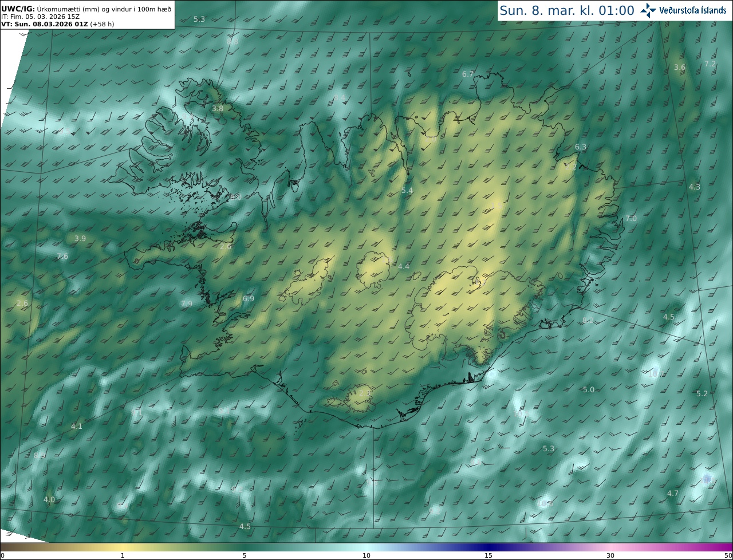This screenshot has width=733, height=560.
Task: Click the 5.2 value on the map
Action: click(x=702, y=393)
